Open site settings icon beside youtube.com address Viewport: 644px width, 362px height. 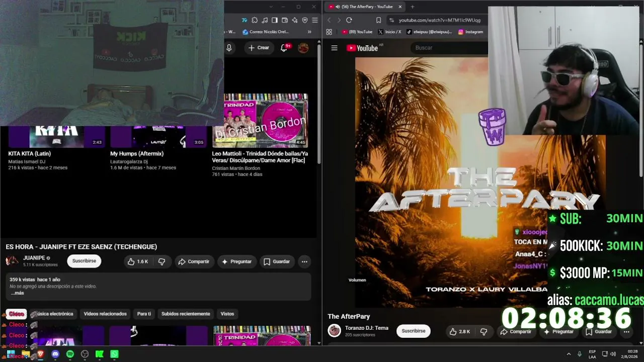coord(392,20)
